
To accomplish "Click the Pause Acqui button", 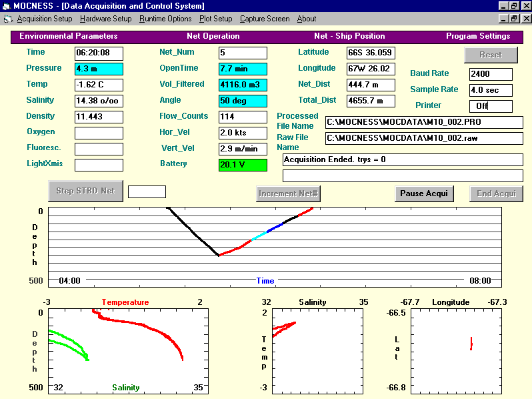I will (424, 193).
